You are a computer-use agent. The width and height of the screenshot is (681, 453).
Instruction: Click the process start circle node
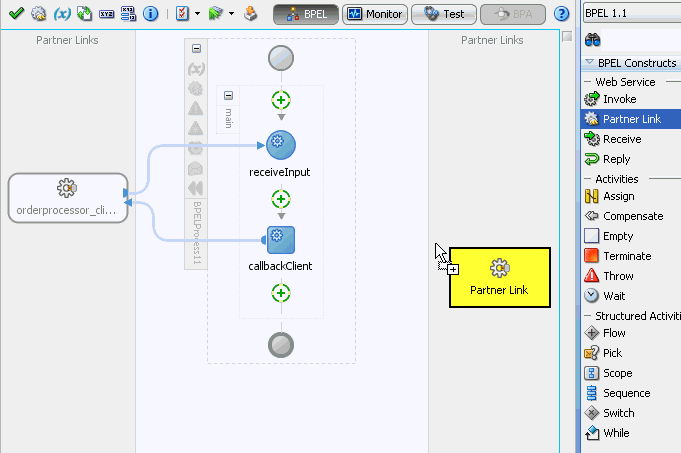tap(281, 58)
